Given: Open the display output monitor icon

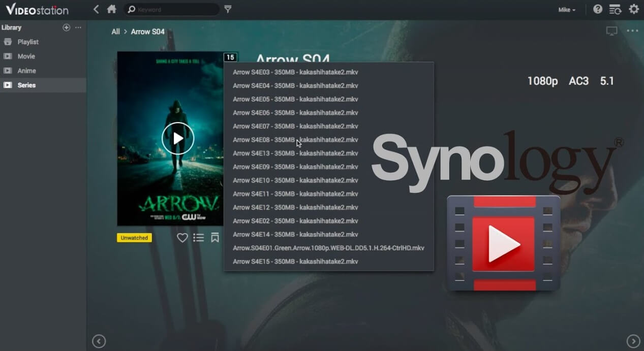Looking at the screenshot, I should pyautogui.click(x=611, y=31).
